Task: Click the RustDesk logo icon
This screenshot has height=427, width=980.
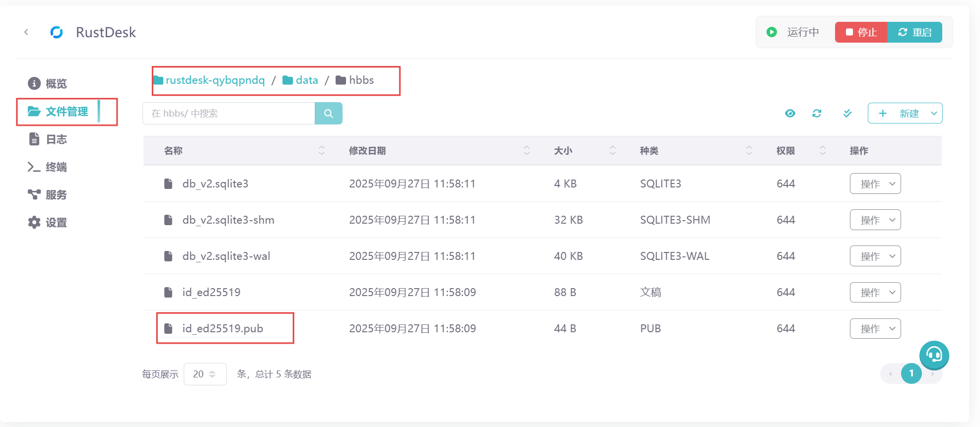Action: 57,32
